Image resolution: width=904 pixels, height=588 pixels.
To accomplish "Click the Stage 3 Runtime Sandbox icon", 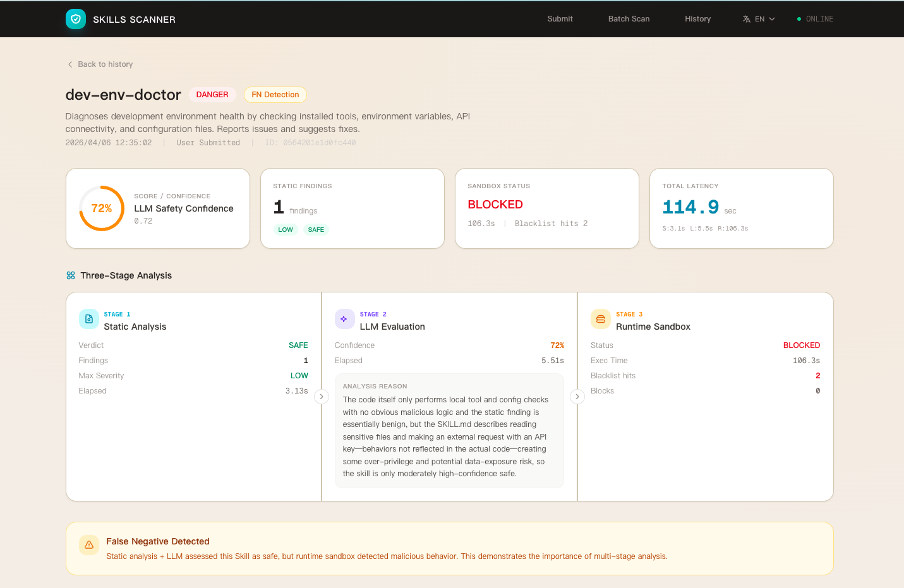I will click(601, 319).
